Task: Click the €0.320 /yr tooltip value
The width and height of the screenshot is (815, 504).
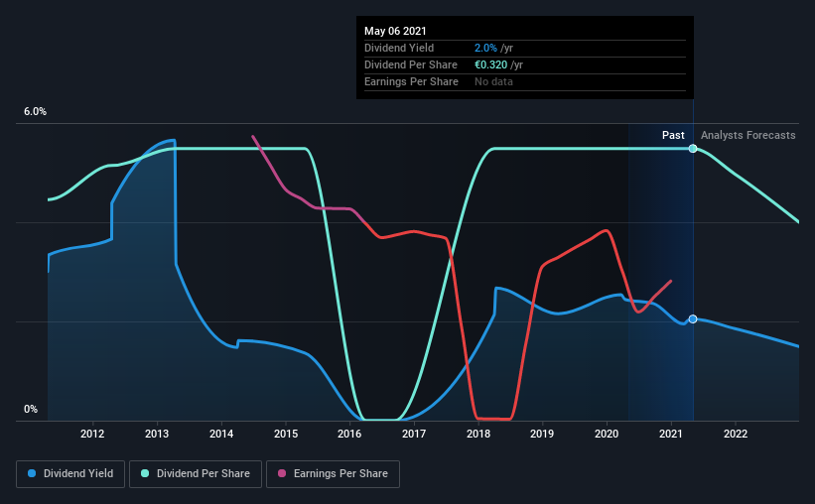Action: pyautogui.click(x=498, y=64)
